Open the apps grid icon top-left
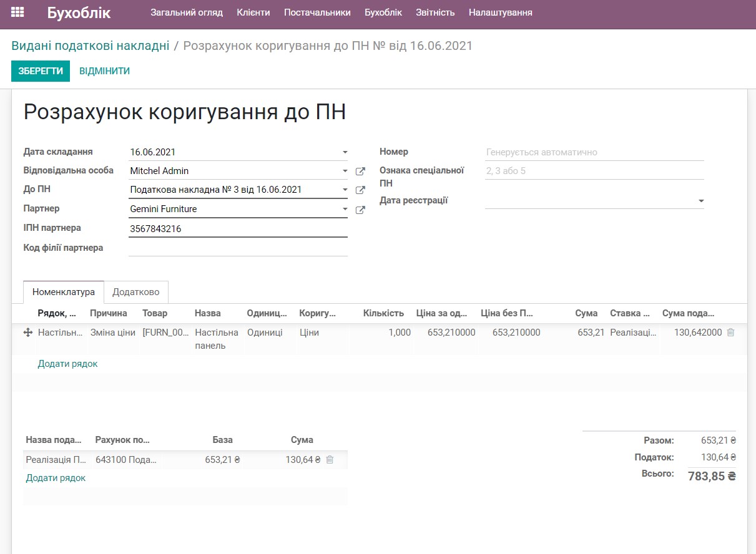 17,12
